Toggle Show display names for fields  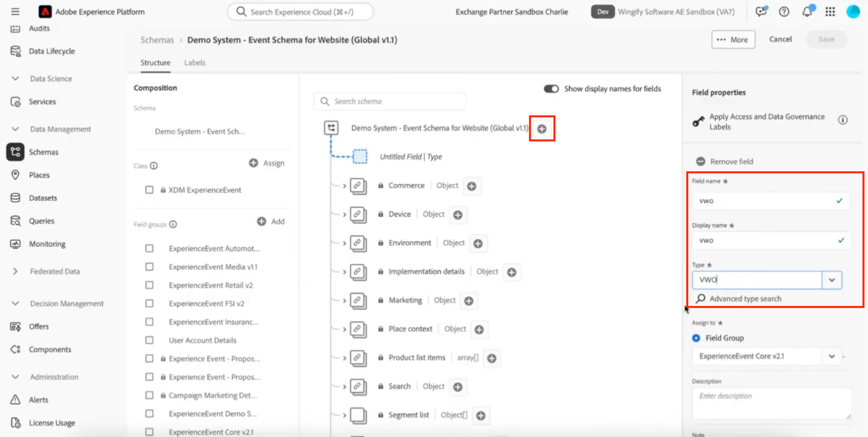point(551,89)
